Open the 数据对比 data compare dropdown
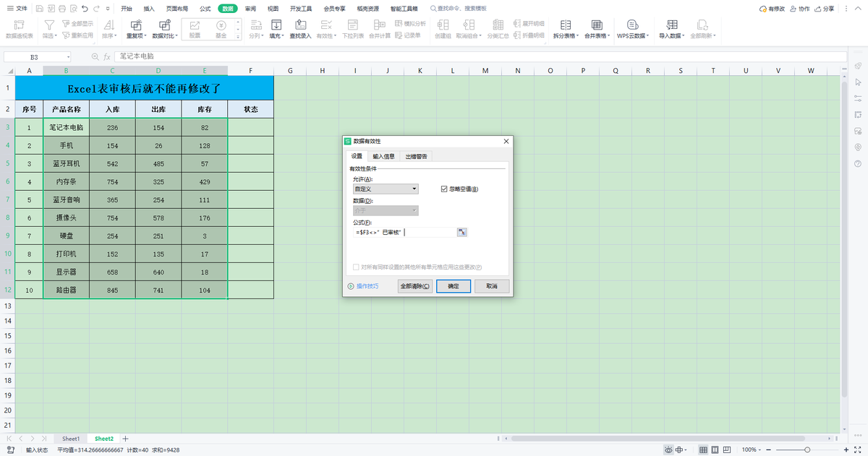The height and width of the screenshot is (456, 868). coord(164,29)
